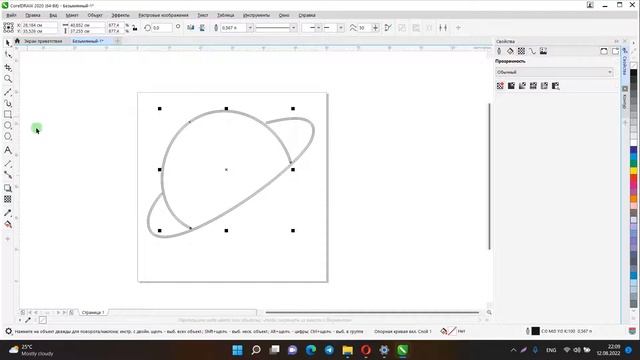Open the Эффекты menu
The image size is (640, 360).
120,15
